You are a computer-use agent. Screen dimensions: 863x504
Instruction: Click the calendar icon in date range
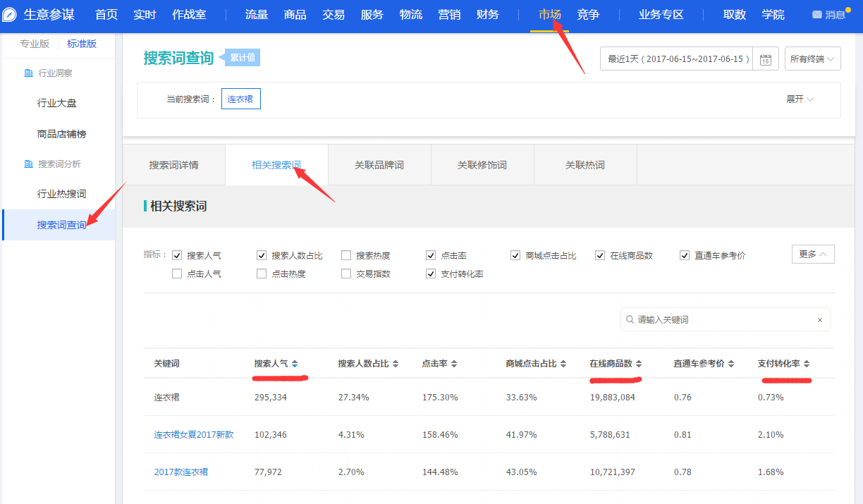coord(765,59)
